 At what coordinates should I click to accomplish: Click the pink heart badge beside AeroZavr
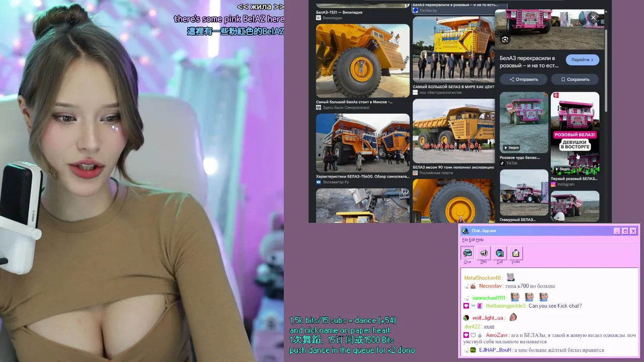466,335
